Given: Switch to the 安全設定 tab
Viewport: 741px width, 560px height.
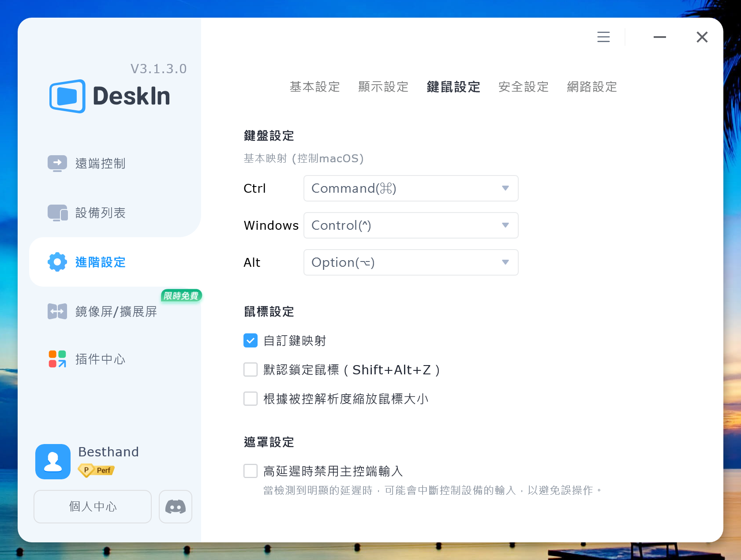Looking at the screenshot, I should coord(523,87).
